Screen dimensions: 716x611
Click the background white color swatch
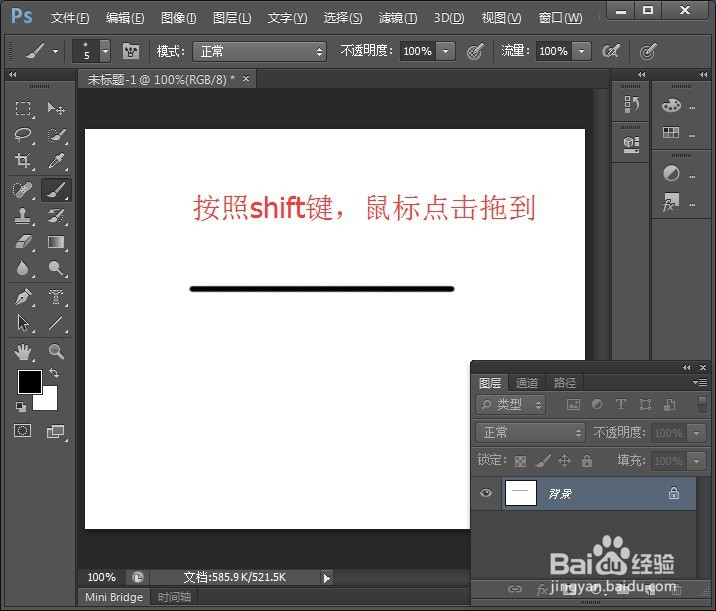(49, 401)
